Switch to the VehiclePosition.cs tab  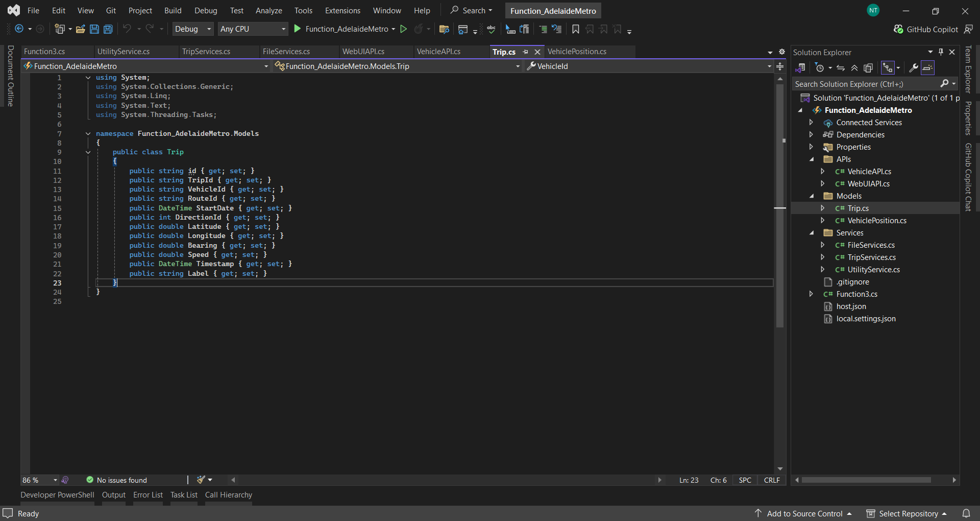(x=577, y=52)
